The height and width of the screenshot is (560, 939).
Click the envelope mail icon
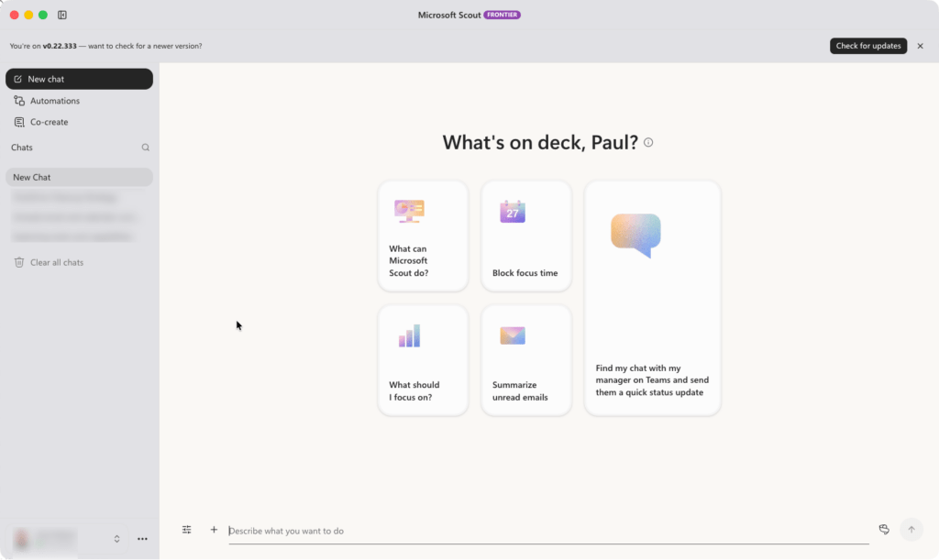[513, 335]
